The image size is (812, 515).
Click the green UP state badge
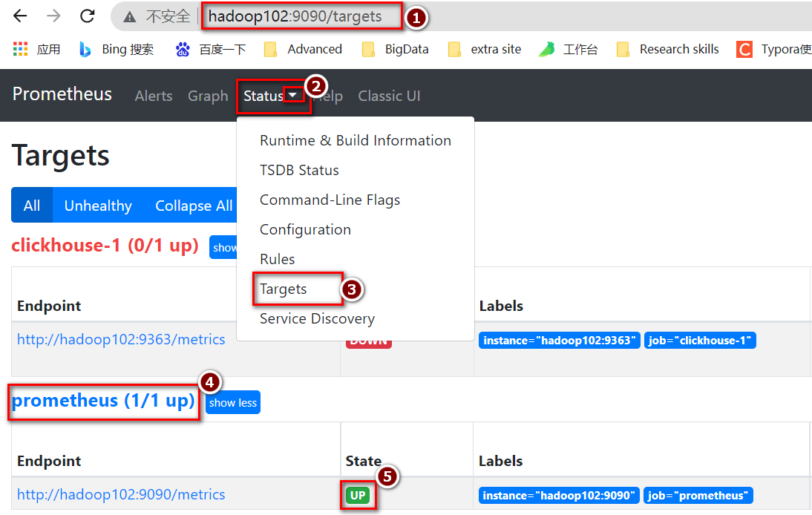tap(358, 495)
